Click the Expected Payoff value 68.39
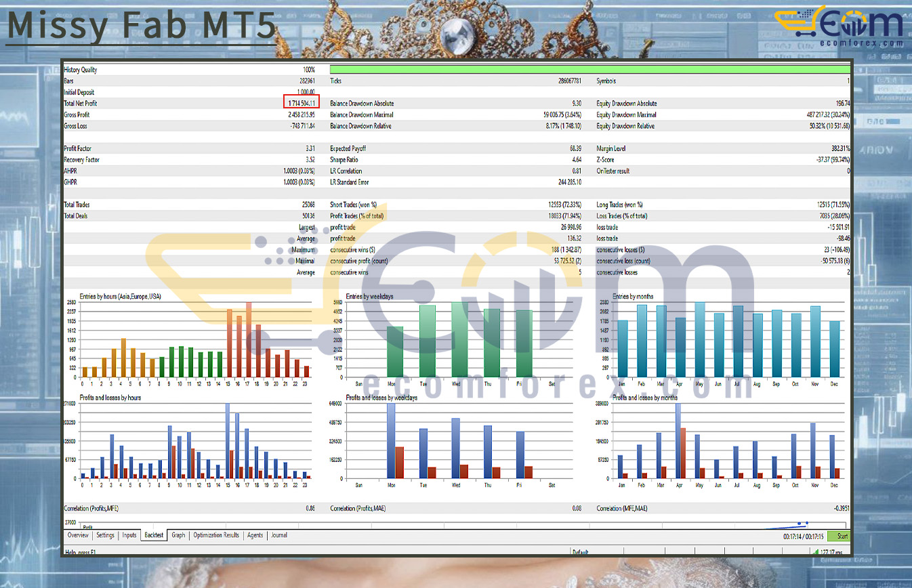The image size is (912, 588). pyautogui.click(x=575, y=148)
